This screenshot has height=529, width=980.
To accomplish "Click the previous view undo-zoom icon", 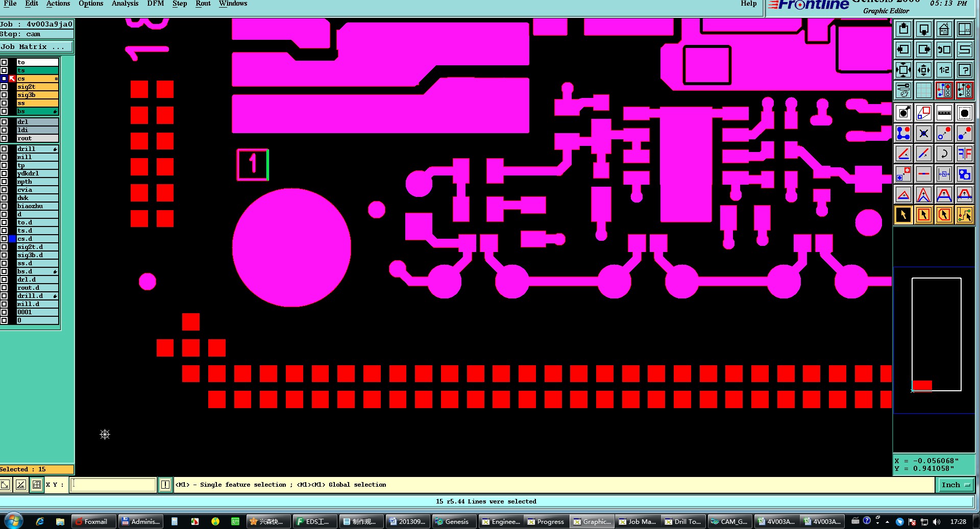I will [944, 49].
